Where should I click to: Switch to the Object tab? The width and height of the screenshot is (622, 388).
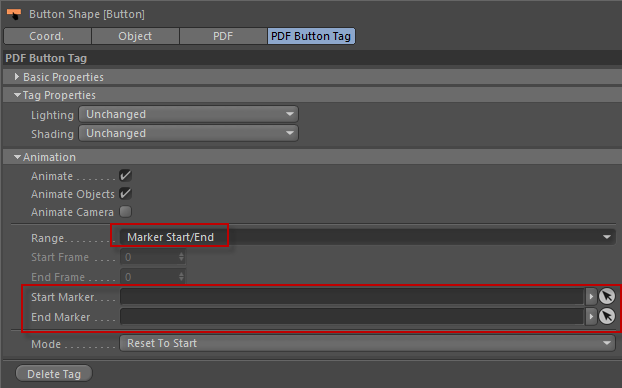135,36
